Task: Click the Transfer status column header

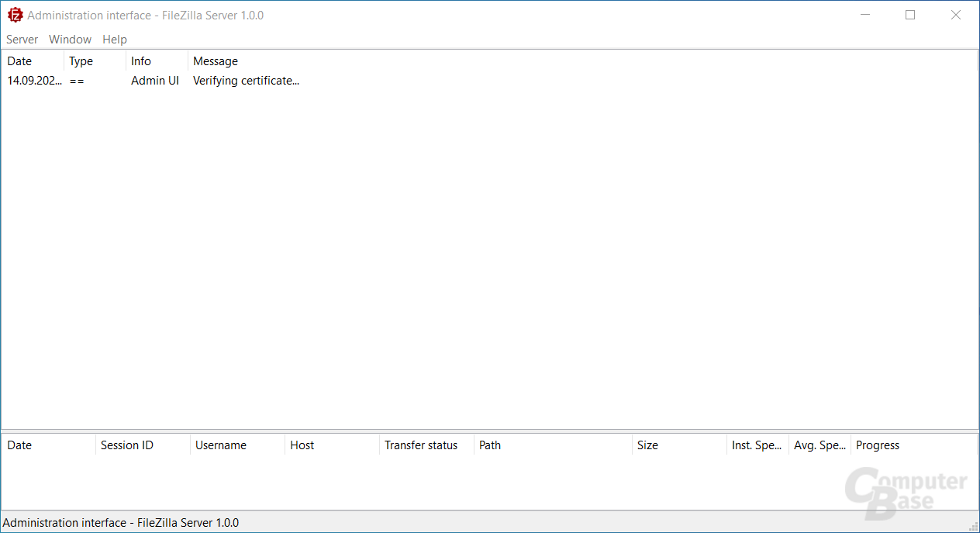Action: (x=426, y=445)
